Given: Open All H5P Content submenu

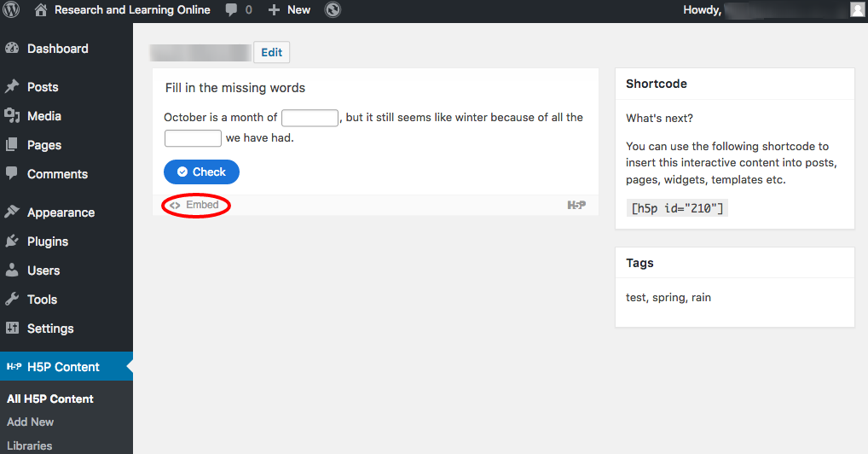Looking at the screenshot, I should [50, 399].
